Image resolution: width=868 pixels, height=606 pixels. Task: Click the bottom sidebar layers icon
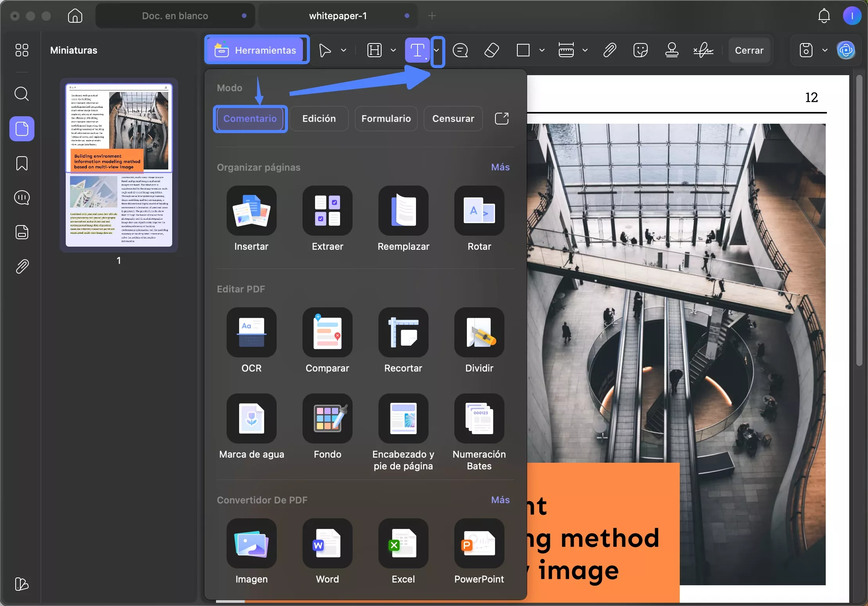pos(22,584)
